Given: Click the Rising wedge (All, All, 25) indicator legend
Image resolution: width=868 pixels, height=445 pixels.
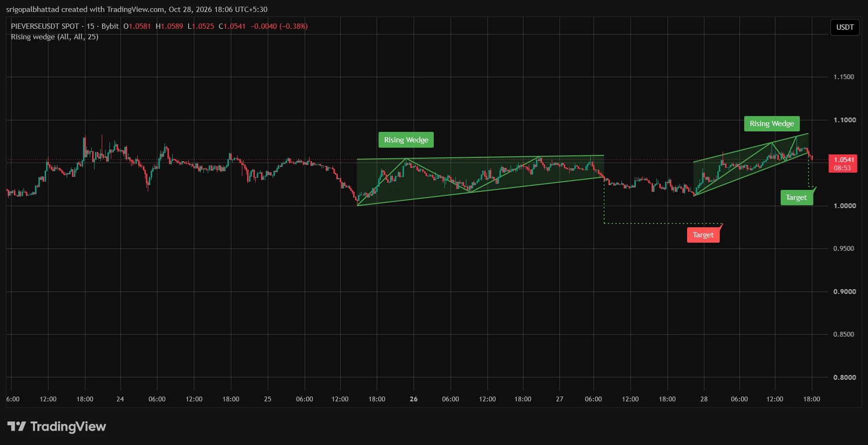Looking at the screenshot, I should 55,37.
